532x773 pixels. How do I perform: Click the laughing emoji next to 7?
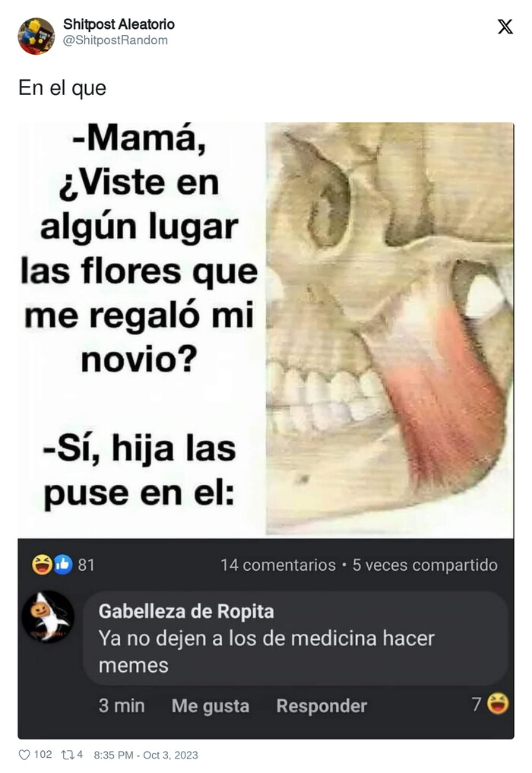click(498, 704)
